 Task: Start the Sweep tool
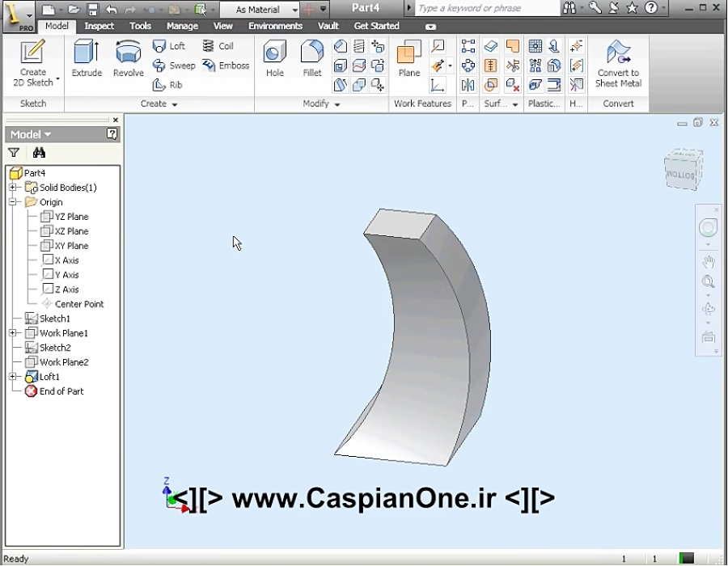coord(174,65)
